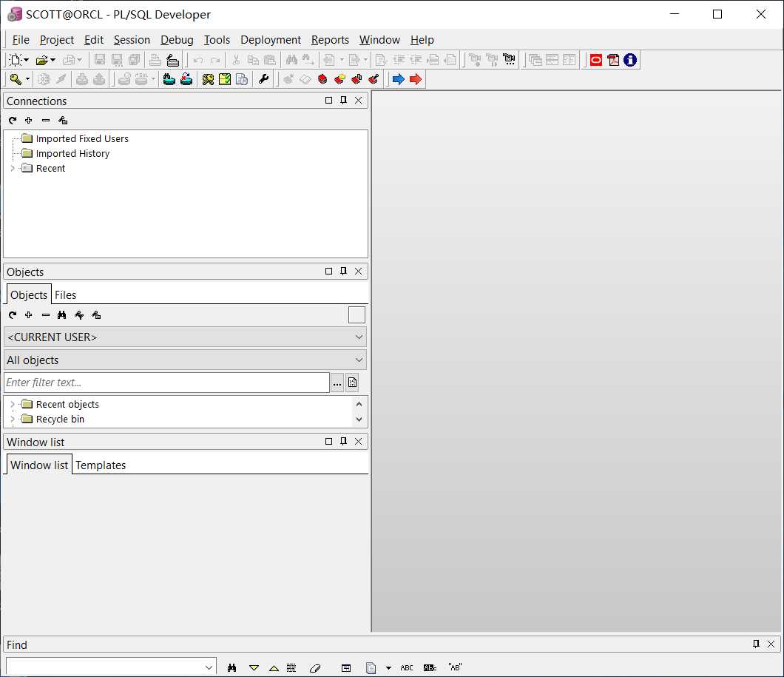Open the New document dropdown arrow
This screenshot has width=784, height=677.
(x=26, y=60)
